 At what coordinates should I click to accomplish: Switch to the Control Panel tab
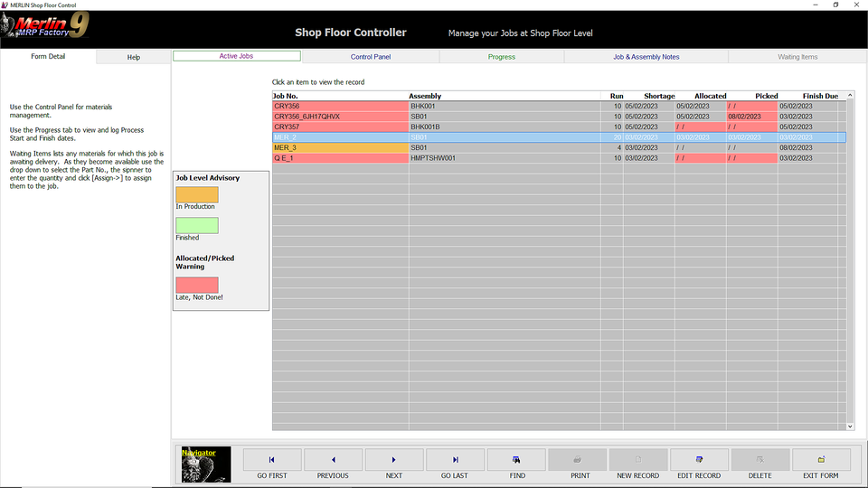371,57
